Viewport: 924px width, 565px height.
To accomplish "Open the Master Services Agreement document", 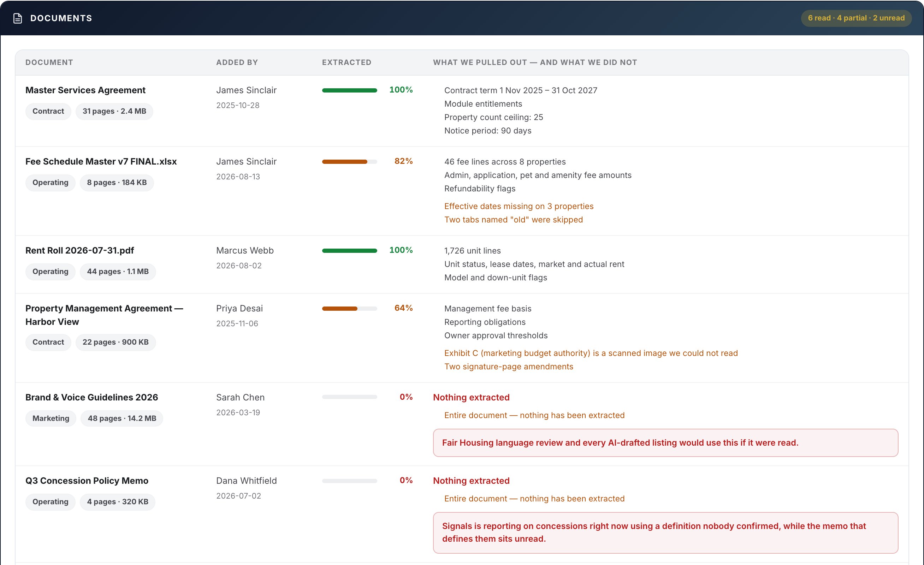I will (85, 90).
